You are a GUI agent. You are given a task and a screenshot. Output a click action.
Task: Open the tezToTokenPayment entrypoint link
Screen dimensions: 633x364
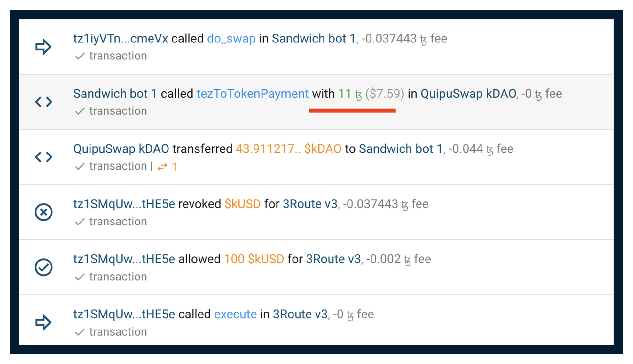[252, 94]
